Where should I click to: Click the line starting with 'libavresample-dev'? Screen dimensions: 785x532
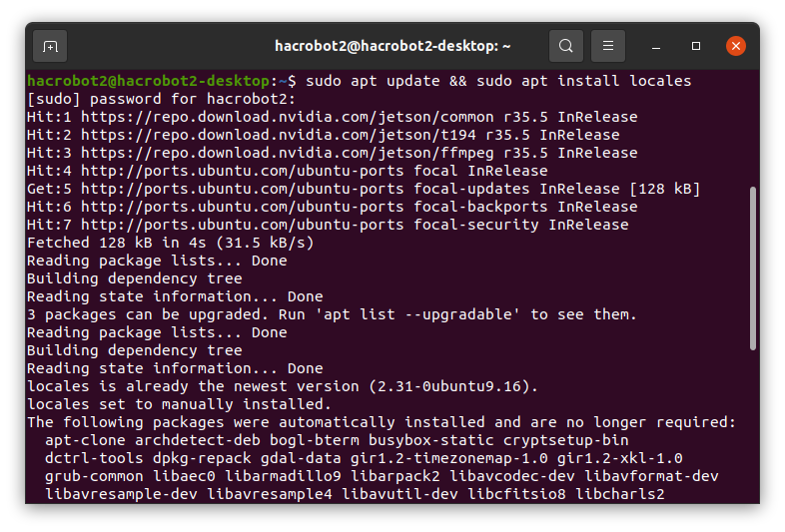point(355,494)
